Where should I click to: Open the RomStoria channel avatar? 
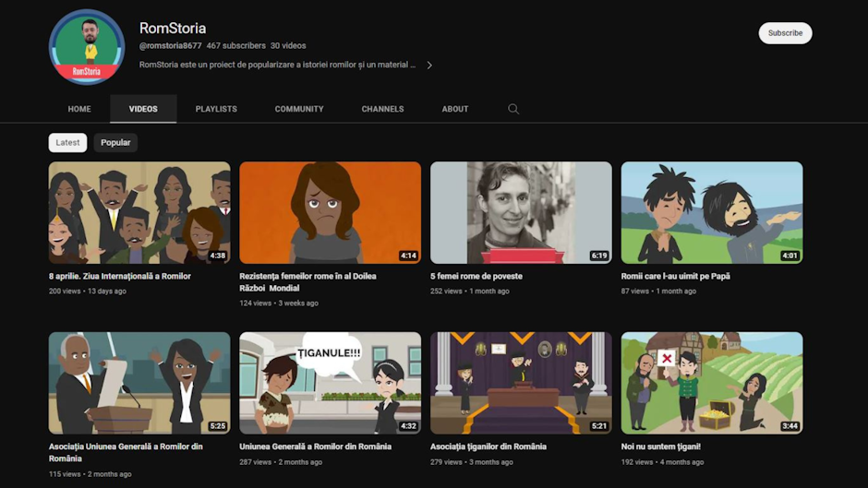coord(87,47)
